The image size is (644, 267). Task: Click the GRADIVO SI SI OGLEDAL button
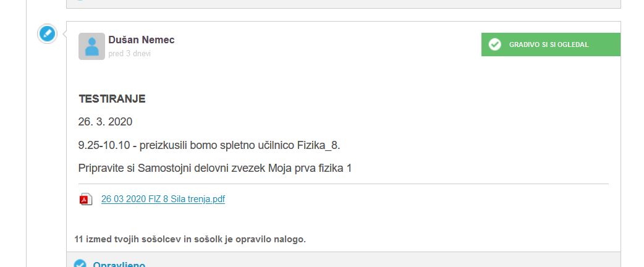(x=551, y=44)
